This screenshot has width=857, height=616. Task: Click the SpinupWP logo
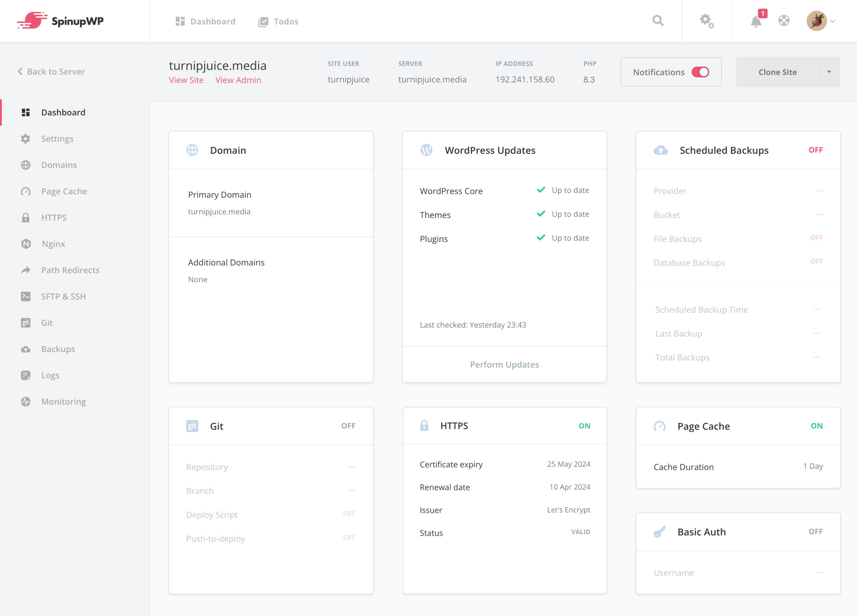pos(60,20)
